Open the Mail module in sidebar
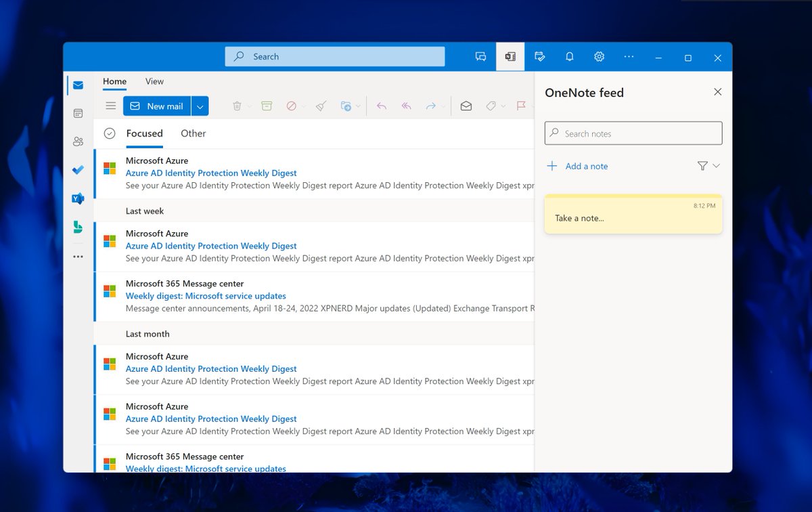Viewport: 812px width, 512px height. pos(78,85)
